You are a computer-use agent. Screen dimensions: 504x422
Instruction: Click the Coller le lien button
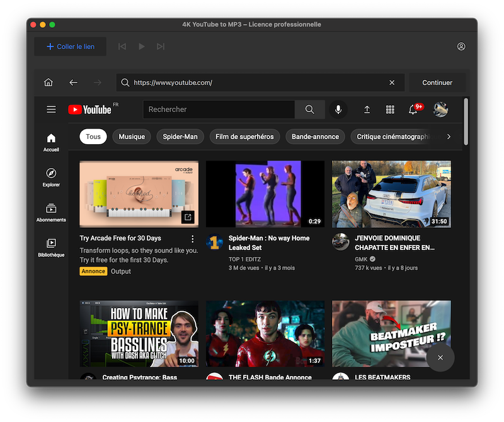(71, 47)
